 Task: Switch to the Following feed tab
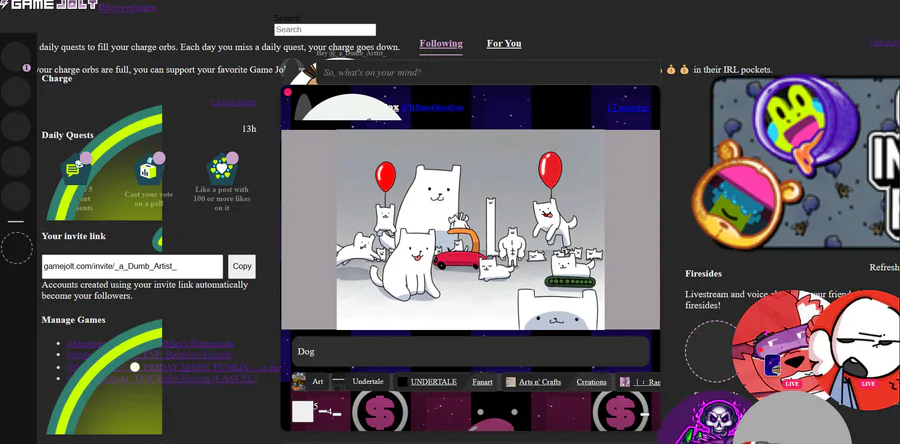(x=441, y=44)
